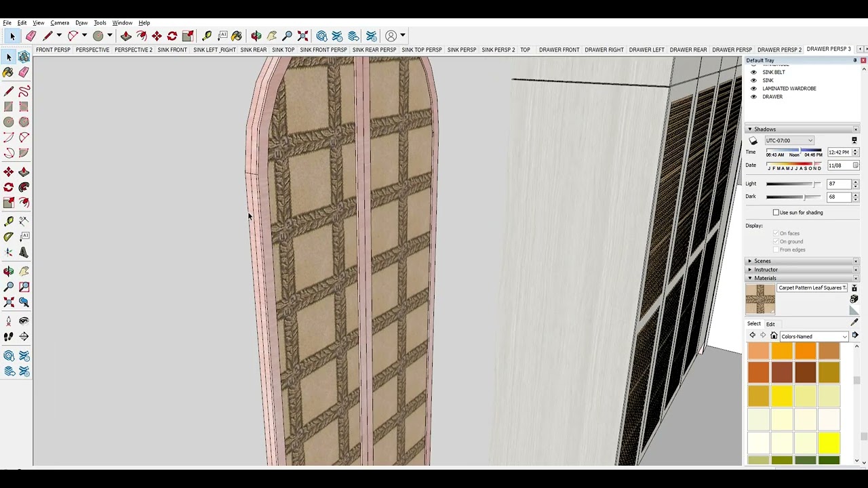
Task: Pick the bright yellow color swatch
Action: 829,443
